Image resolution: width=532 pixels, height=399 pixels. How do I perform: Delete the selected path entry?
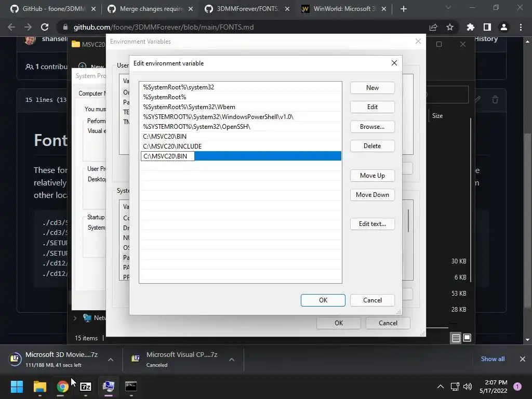(372, 146)
